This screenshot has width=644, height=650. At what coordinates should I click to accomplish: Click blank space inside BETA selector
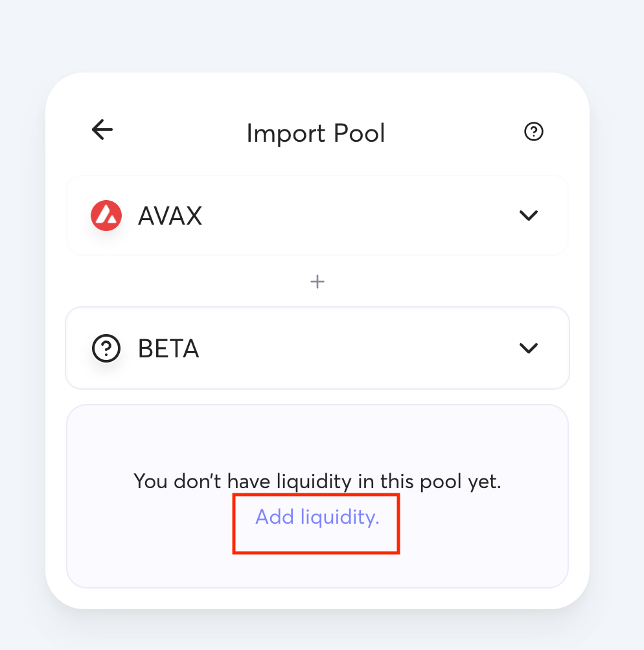click(363, 348)
